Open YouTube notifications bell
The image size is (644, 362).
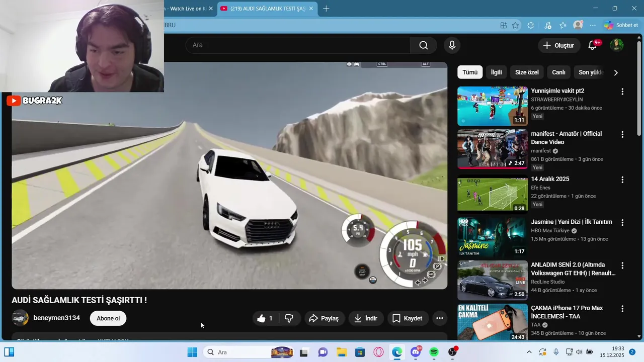pos(593,45)
